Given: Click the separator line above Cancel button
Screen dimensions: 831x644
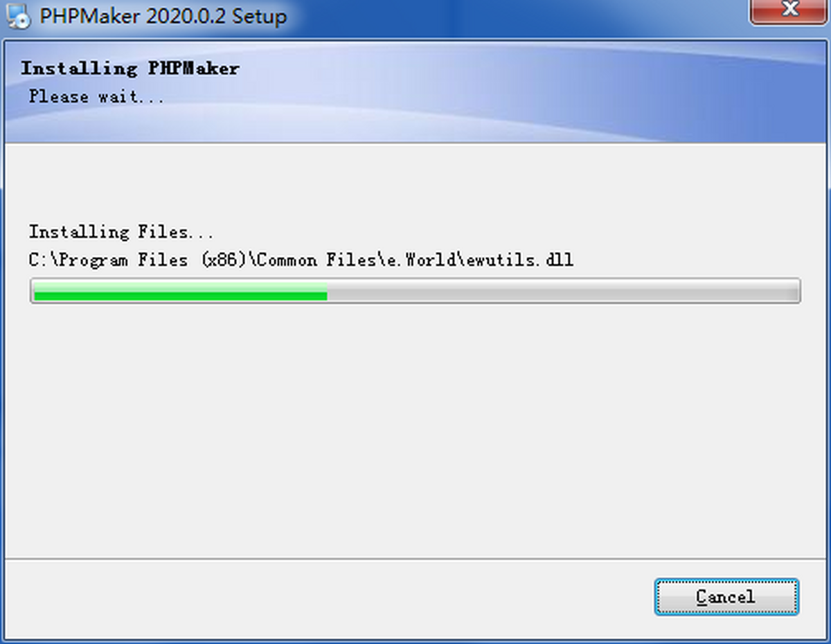Looking at the screenshot, I should (415, 558).
